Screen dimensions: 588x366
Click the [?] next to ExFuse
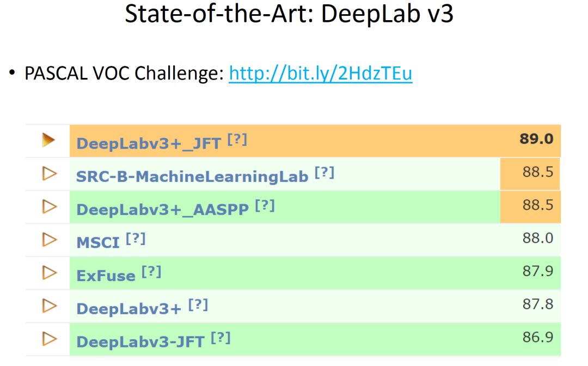pyautogui.click(x=151, y=272)
